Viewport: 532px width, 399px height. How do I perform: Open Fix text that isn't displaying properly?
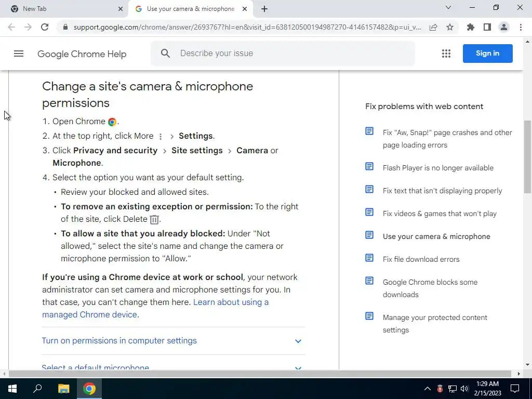442,191
